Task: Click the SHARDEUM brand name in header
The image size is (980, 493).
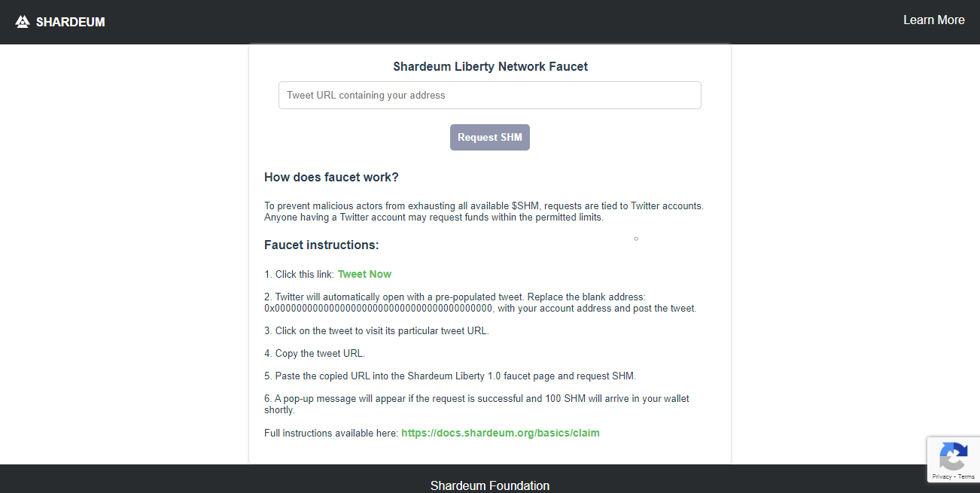Action: [71, 22]
